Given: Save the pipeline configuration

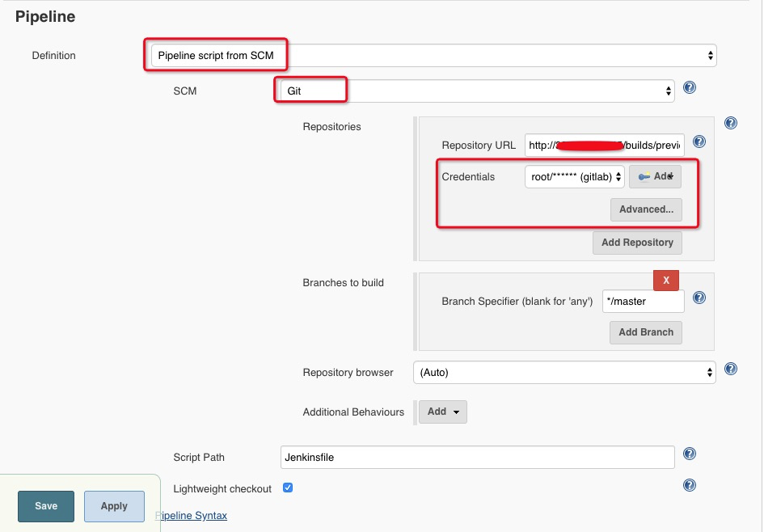Looking at the screenshot, I should [x=46, y=506].
